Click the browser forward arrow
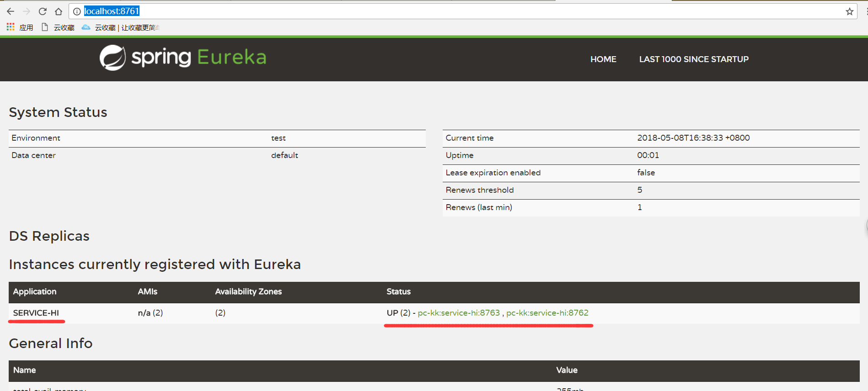Screen dimensions: 868x391 click(x=27, y=11)
